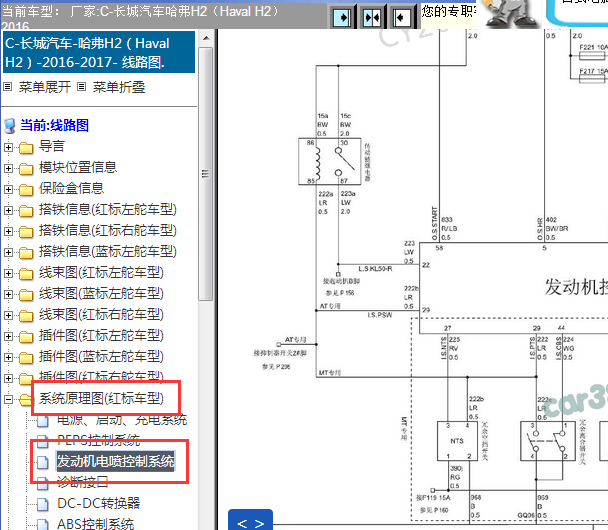The image size is (608, 530).
Task: Expand the 导言 folder node
Action: (x=8, y=147)
